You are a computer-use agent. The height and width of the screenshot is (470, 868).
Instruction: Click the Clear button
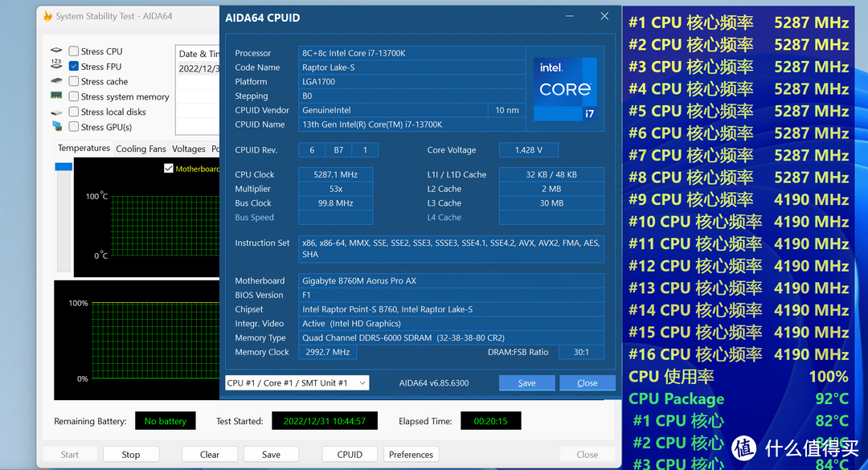pyautogui.click(x=209, y=454)
